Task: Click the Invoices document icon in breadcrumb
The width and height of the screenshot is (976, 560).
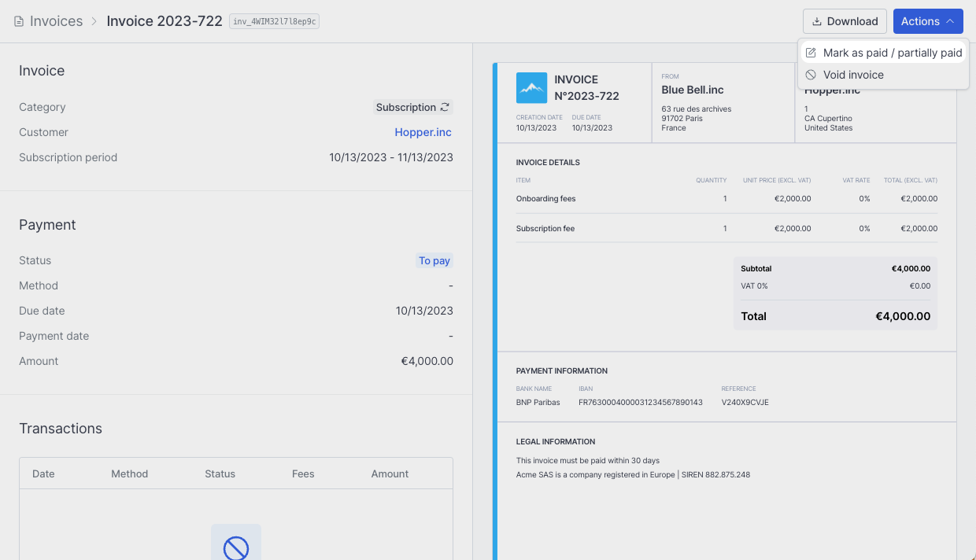Action: click(19, 21)
